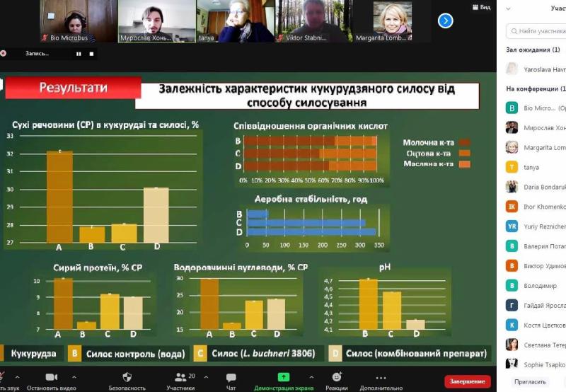Click the Зал ожидания section header
Viewport: 566px width, 392px height.
(x=533, y=50)
